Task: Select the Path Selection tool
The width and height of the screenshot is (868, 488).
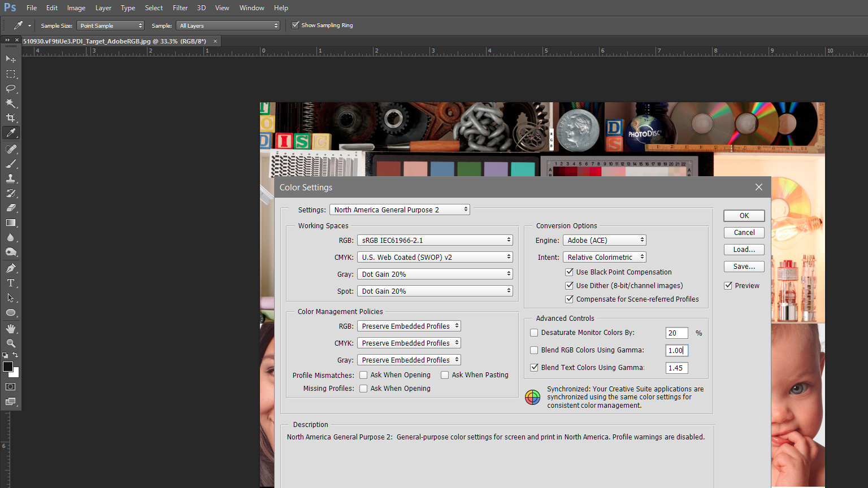Action: (11, 298)
